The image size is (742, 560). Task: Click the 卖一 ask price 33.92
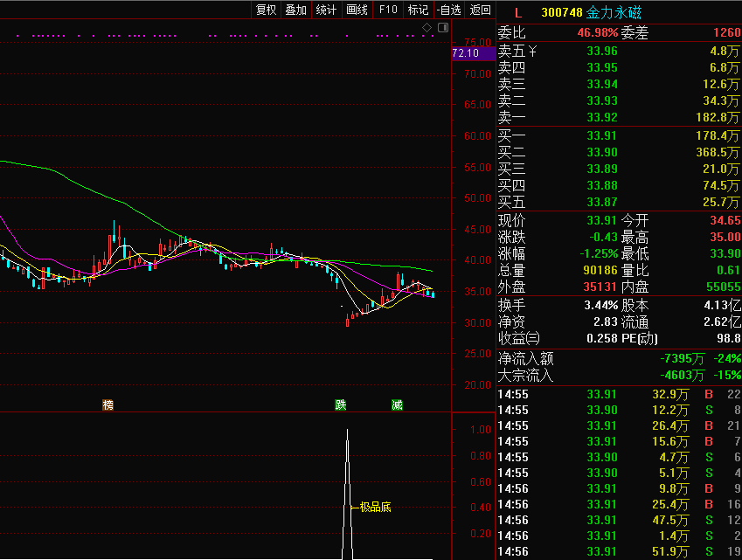[601, 117]
